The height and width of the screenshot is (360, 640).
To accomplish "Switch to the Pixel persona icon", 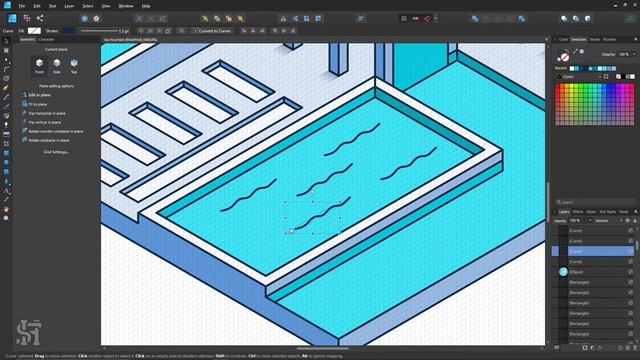I will (x=27, y=18).
